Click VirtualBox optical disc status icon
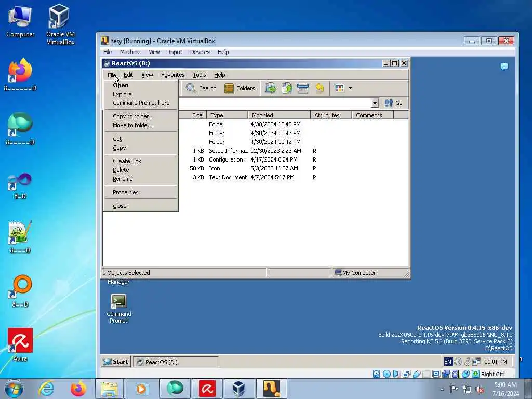 coord(387,374)
